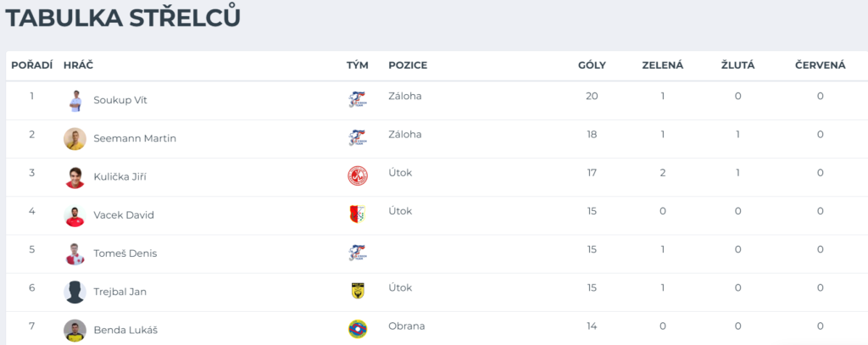Viewport: 868px width, 345px height.
Task: Open the team logo beside Seemann Martin
Action: coord(357,138)
